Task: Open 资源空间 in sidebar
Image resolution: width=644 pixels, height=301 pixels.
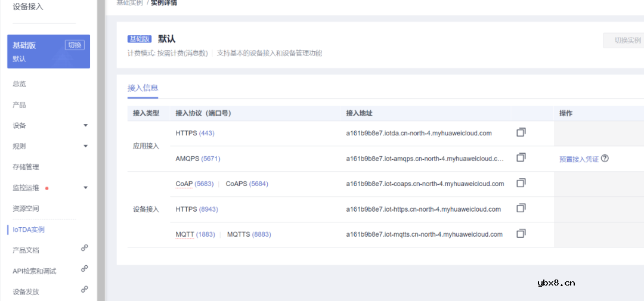Action: (x=26, y=209)
